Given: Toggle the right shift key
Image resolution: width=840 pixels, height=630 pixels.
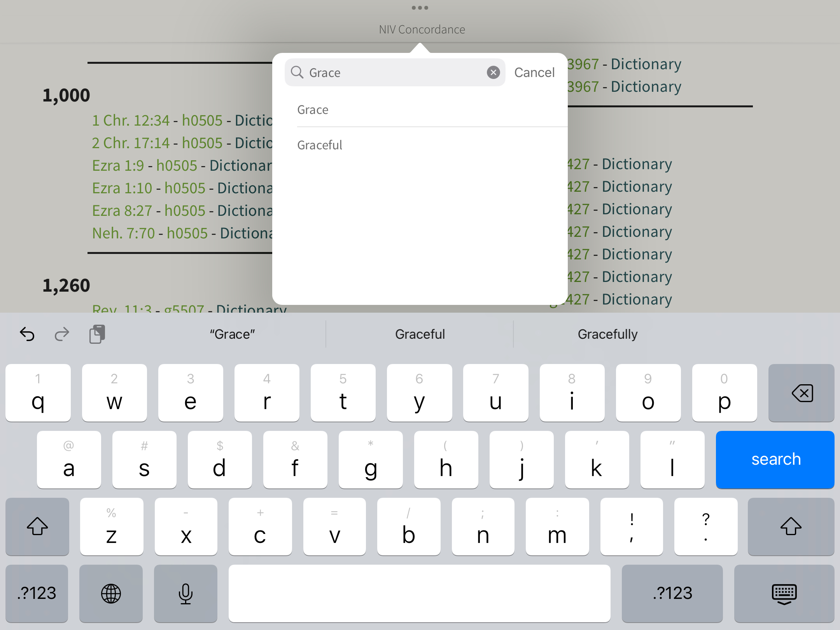Looking at the screenshot, I should pyautogui.click(x=791, y=527).
